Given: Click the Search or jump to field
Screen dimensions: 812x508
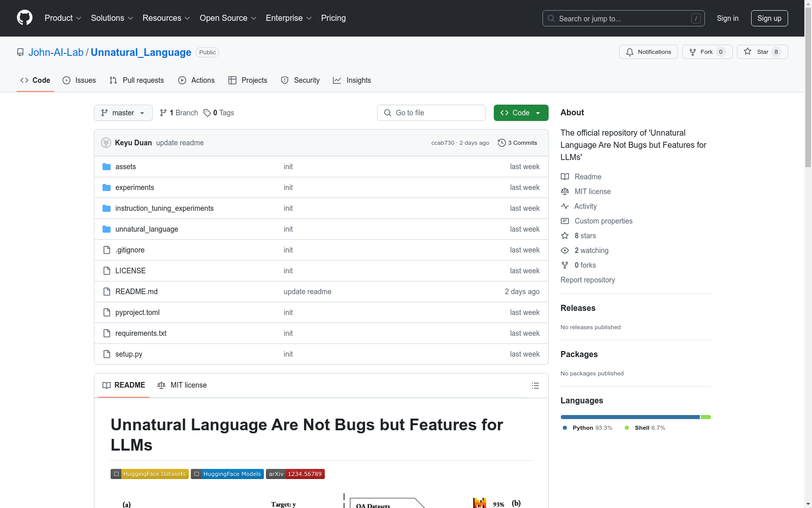Looking at the screenshot, I should coord(624,18).
